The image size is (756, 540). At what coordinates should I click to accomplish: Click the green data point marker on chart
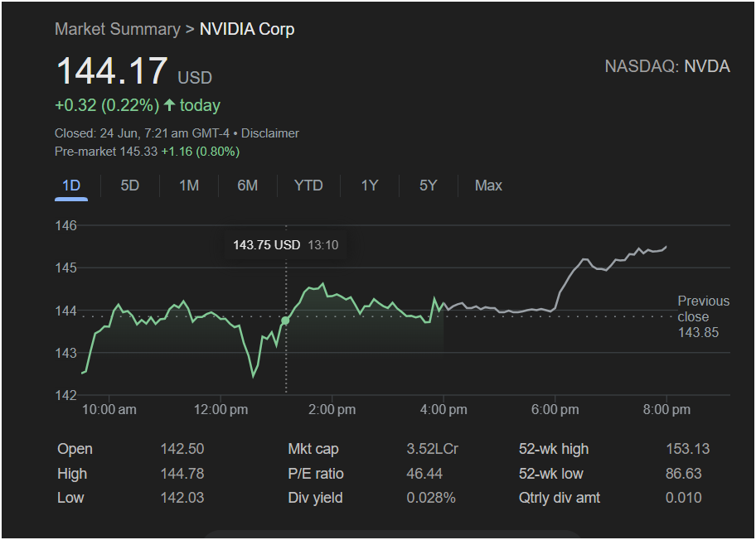[x=285, y=321]
